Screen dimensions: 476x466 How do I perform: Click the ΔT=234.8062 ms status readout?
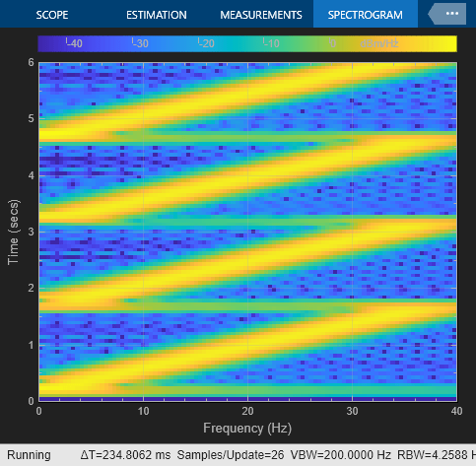(125, 455)
